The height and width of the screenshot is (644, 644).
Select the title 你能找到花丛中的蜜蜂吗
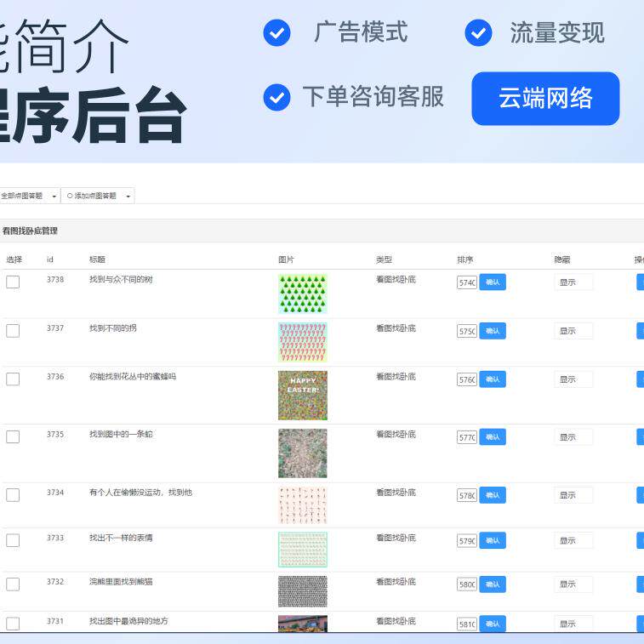click(x=133, y=376)
